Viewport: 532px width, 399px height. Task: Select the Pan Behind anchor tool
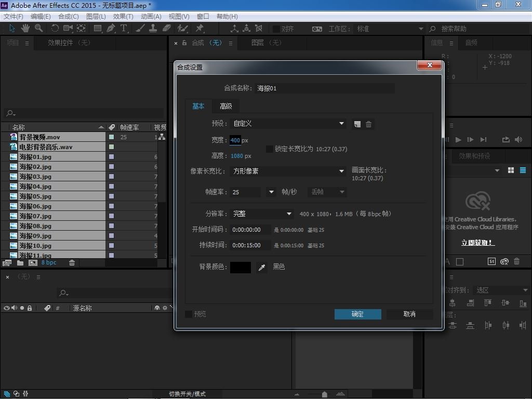81,28
